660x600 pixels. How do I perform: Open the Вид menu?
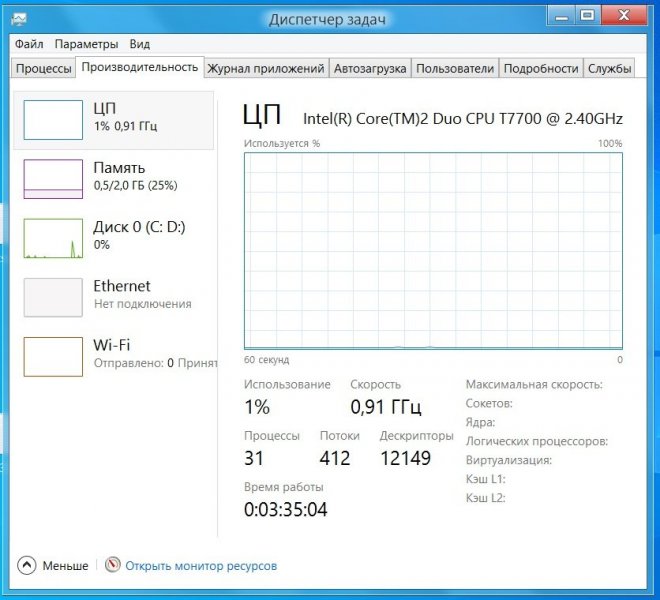(140, 44)
